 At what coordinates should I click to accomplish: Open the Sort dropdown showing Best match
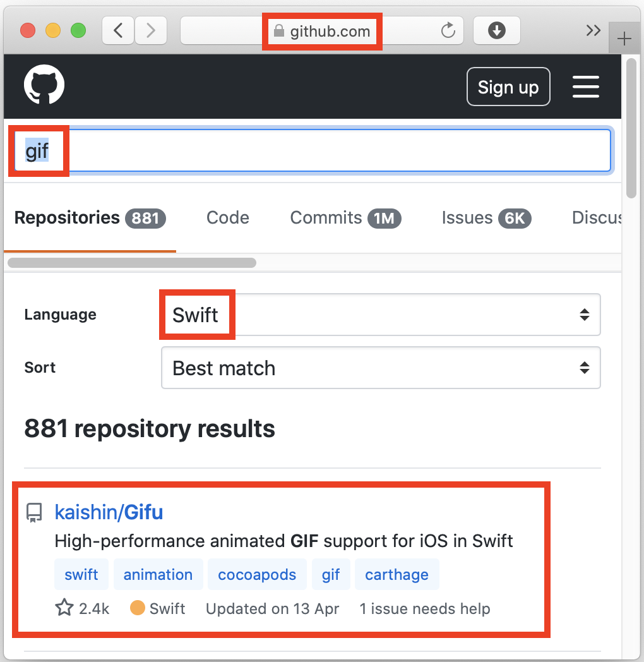[381, 368]
